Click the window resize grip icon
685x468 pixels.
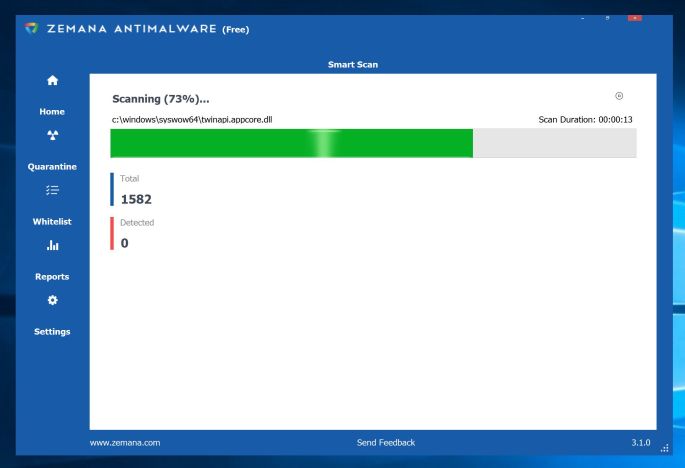pos(664,448)
